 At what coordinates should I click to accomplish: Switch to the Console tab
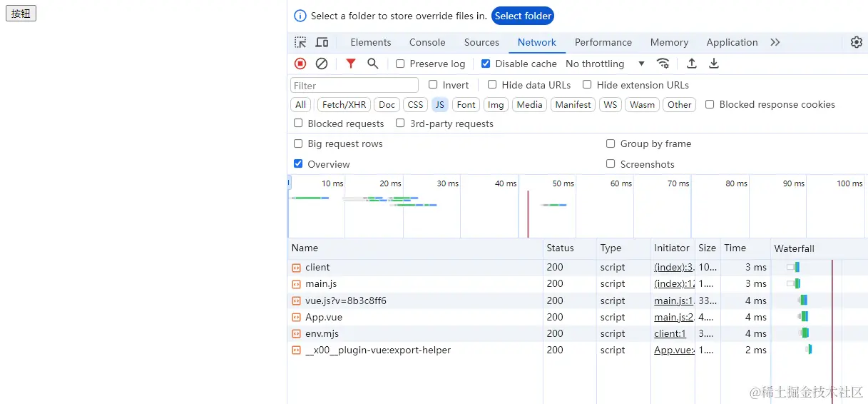point(427,42)
